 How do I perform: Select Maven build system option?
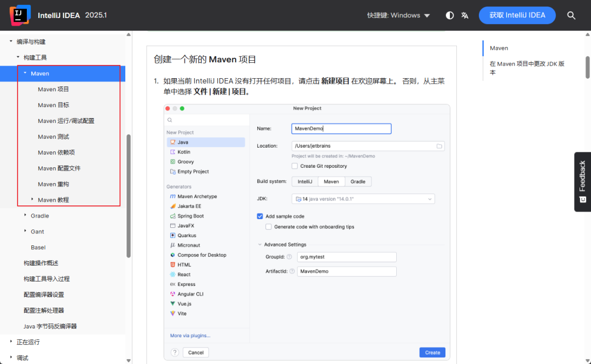click(x=331, y=182)
